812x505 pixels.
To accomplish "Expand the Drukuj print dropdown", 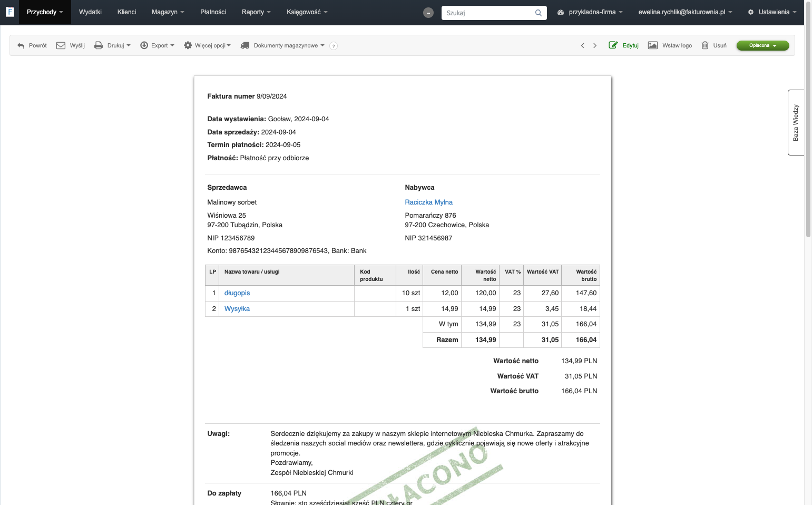I will point(112,45).
